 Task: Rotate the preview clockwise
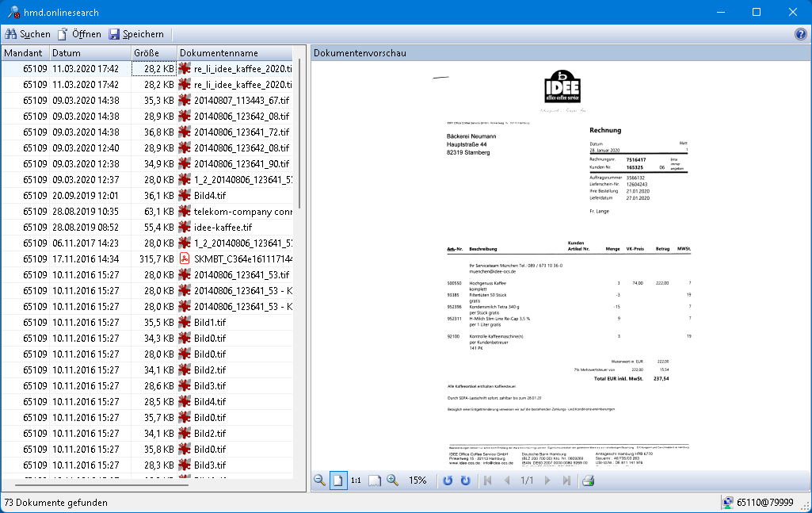point(465,480)
